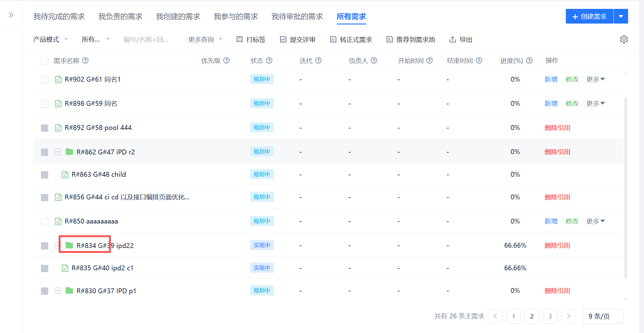Image resolution: width=644 pixels, height=333 pixels.
Task: Check the row checkbox for R#850 aaaaaaaaaa
Action: 45,221
